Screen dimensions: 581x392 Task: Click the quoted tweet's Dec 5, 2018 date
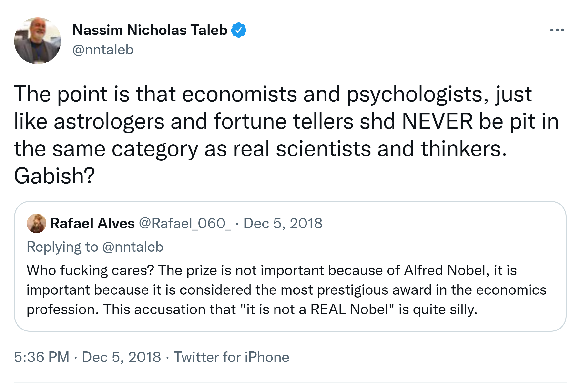click(283, 223)
